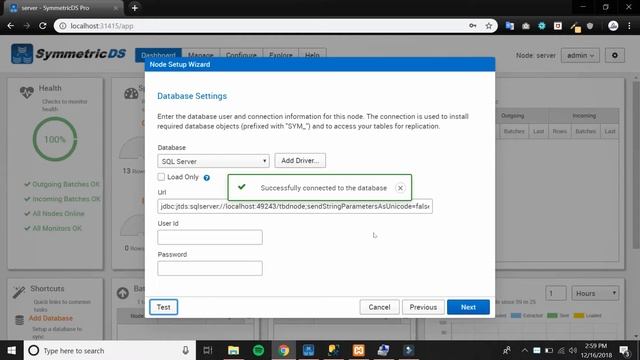Open the Windows Start menu
The width and height of the screenshot is (640, 360).
(11, 350)
